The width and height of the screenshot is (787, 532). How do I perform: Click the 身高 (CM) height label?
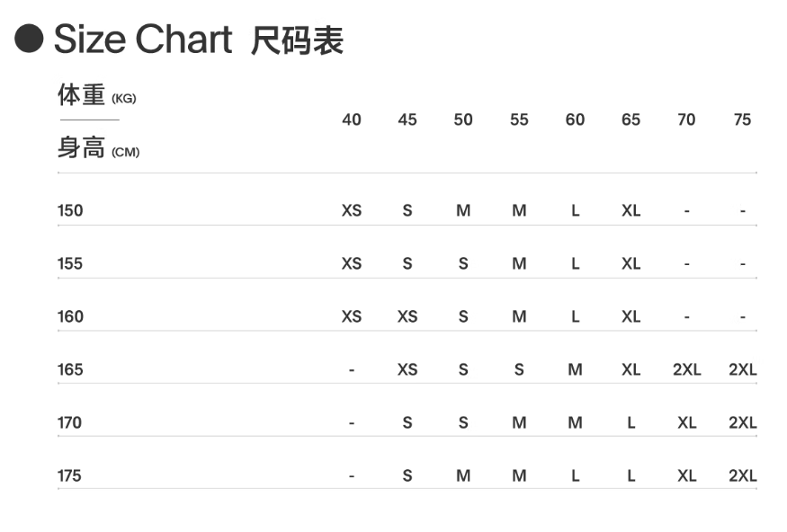pos(98,149)
